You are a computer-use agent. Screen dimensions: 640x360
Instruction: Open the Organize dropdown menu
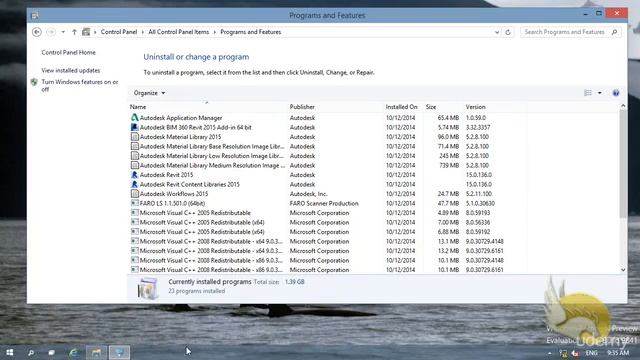click(149, 93)
